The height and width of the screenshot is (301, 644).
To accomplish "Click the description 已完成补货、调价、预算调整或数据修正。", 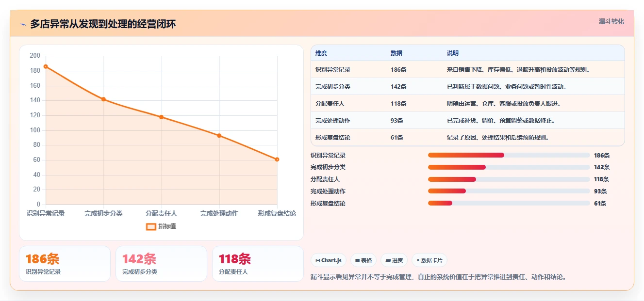I will click(502, 121).
